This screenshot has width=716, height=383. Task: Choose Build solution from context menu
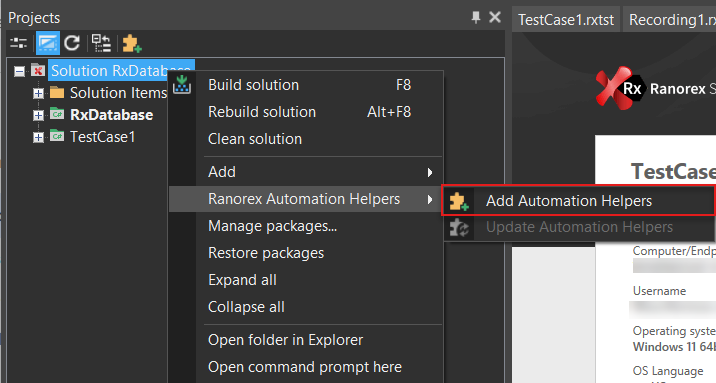click(x=305, y=85)
